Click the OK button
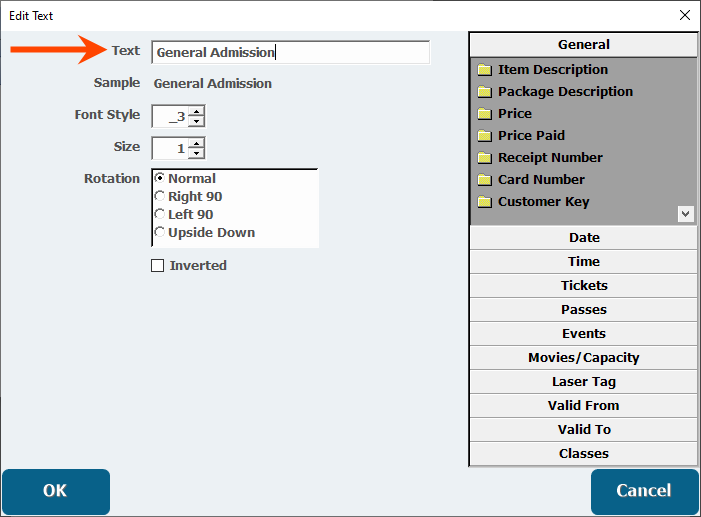Viewport: 701px width, 517px height. point(55,491)
